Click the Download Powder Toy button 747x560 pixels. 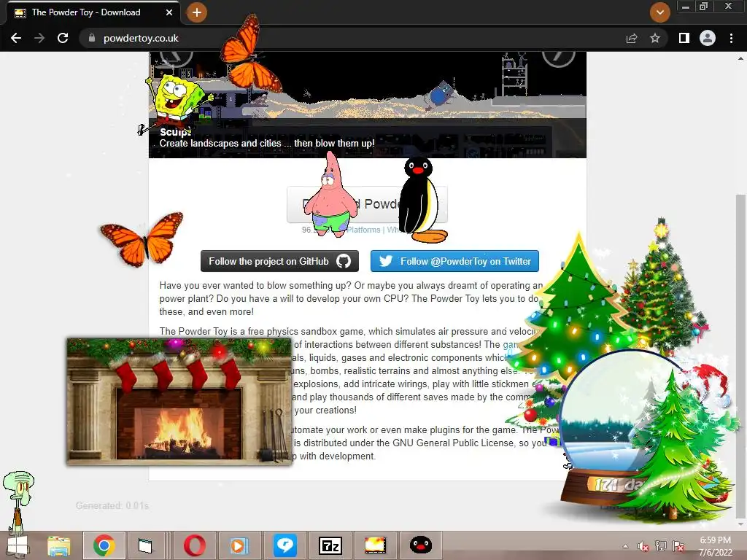367,205
